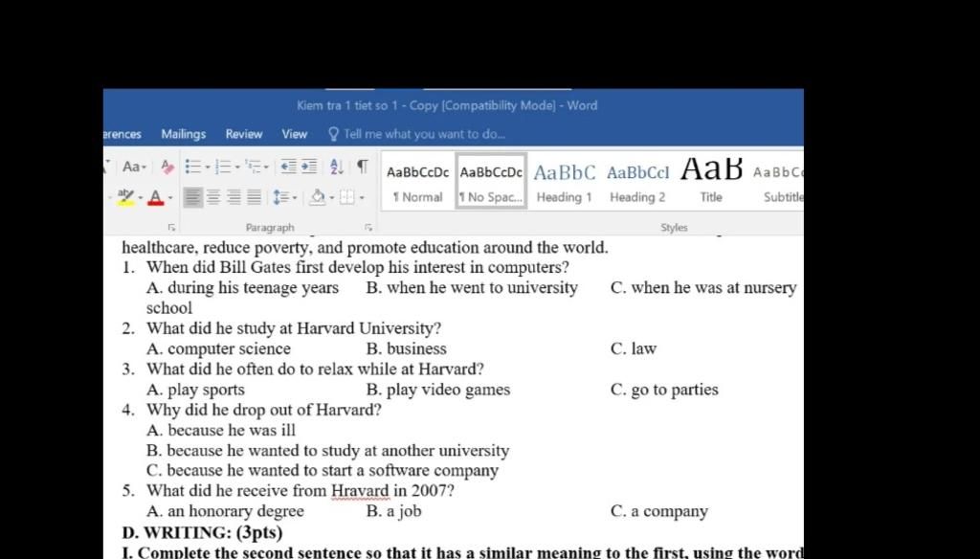Toggle justify alignment

(x=254, y=197)
